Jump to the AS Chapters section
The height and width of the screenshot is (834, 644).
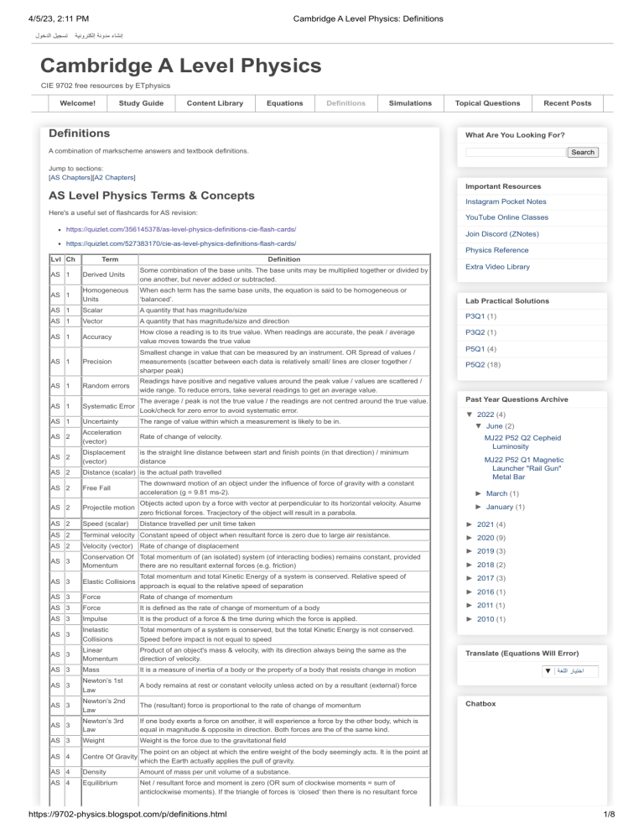(x=70, y=178)
